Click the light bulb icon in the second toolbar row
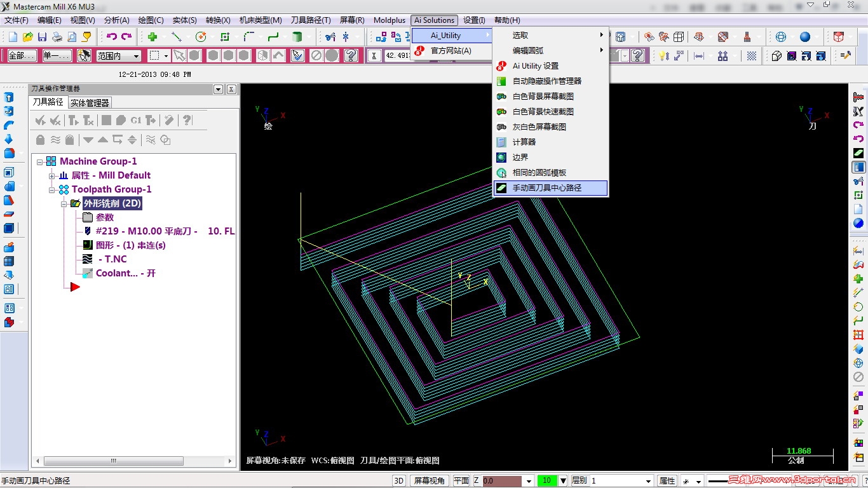 coord(663,56)
